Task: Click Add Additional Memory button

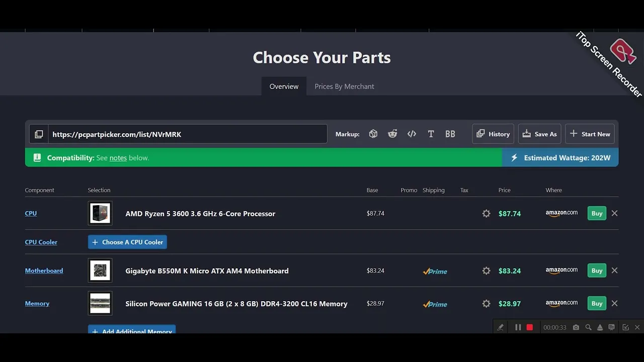Action: point(132,329)
